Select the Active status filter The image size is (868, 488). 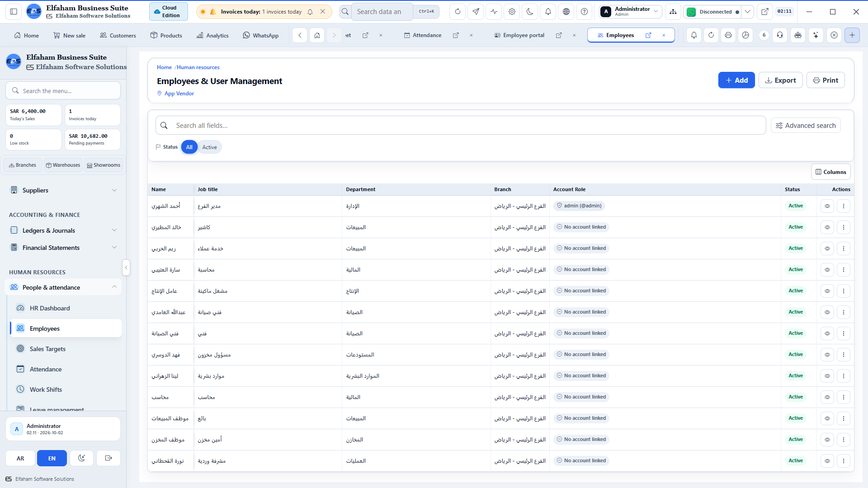point(209,147)
